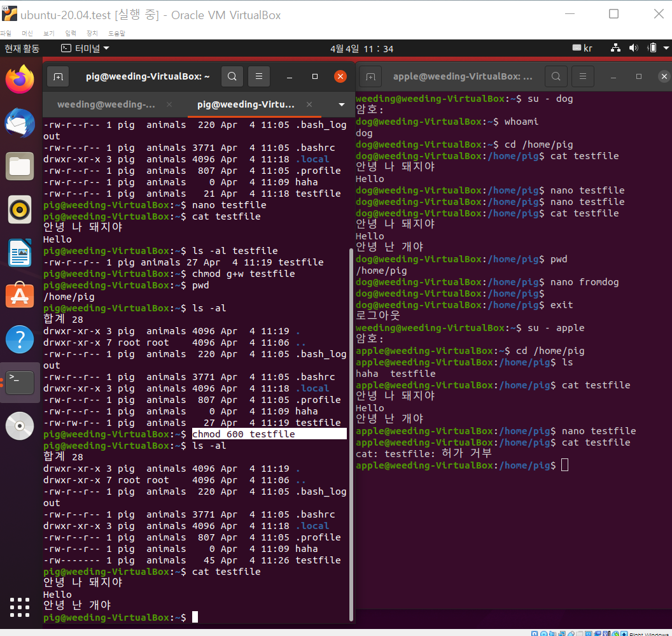Close the pig terminal with red button

tap(340, 76)
